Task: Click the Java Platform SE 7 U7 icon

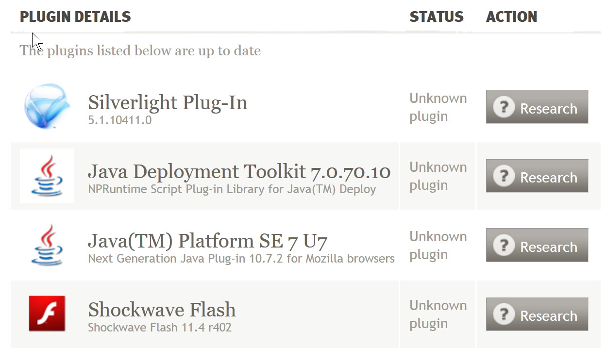Action: pos(47,245)
